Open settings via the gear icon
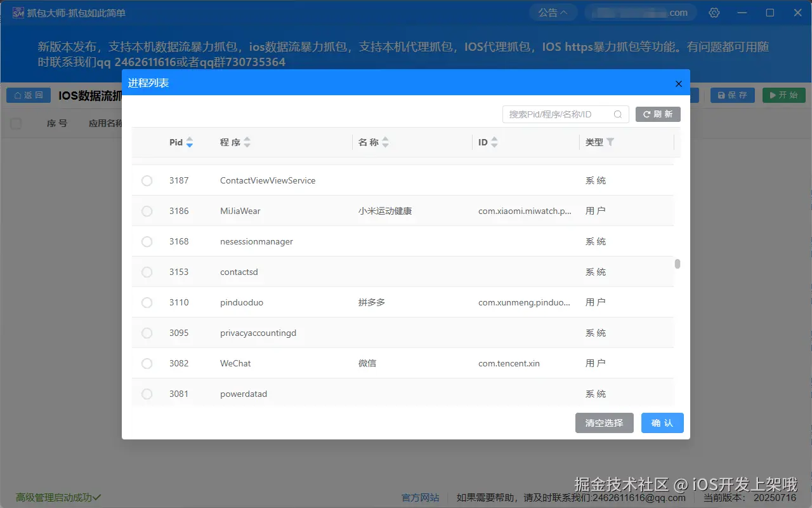 point(714,12)
